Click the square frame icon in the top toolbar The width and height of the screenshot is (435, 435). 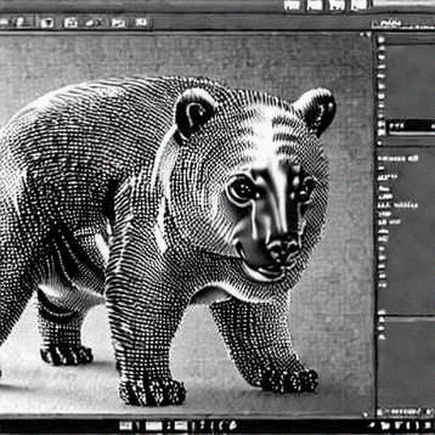click(x=70, y=23)
